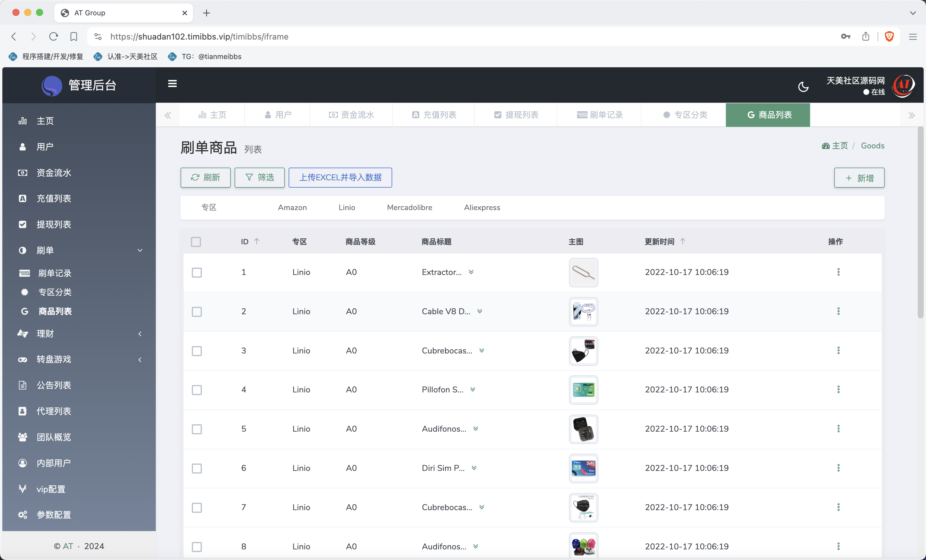This screenshot has width=926, height=560.
Task: Select checkbox for Pillofon row
Action: tap(197, 390)
